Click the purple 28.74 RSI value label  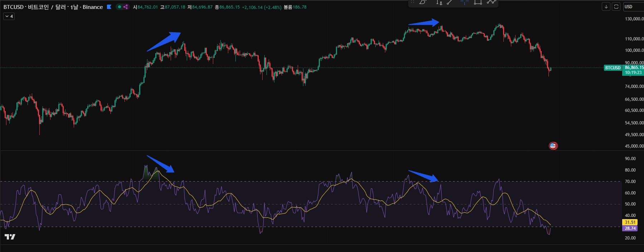click(x=630, y=228)
